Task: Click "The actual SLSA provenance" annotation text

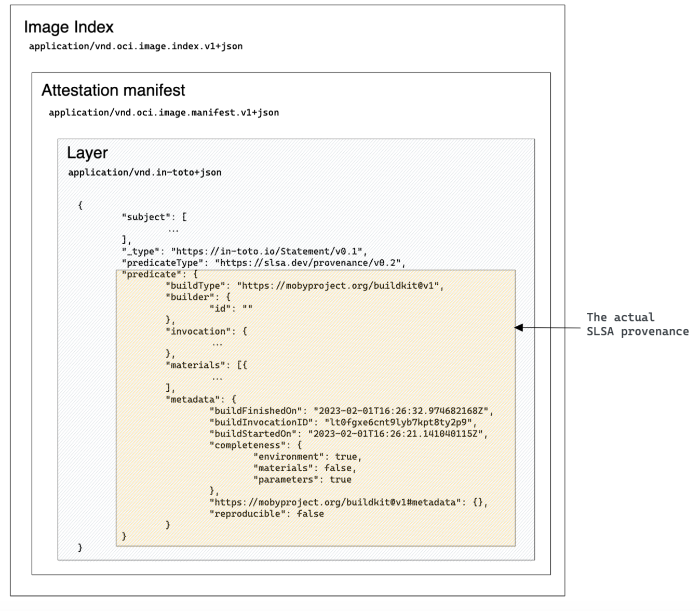Action: click(638, 324)
